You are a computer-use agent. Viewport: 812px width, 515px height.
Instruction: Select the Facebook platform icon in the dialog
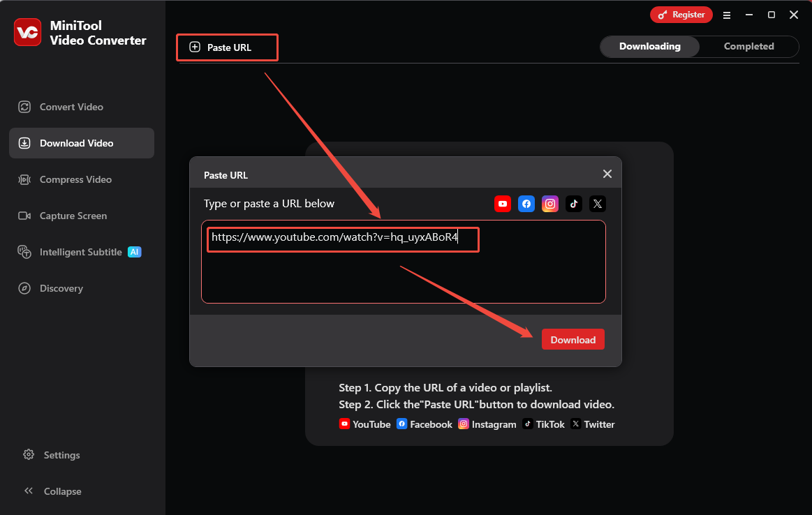526,204
